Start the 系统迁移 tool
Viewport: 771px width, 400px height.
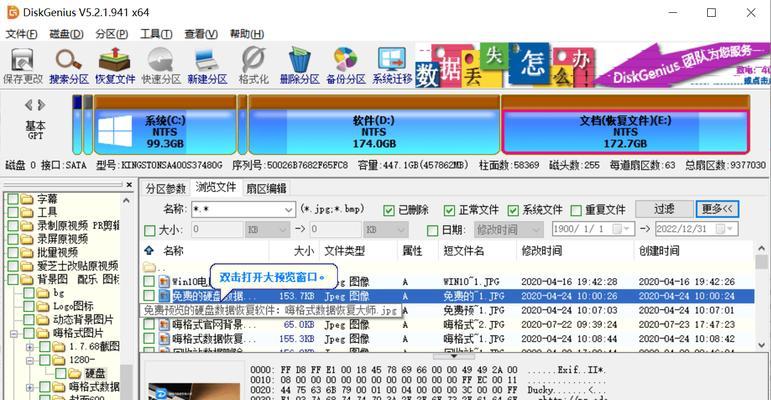coord(392,65)
